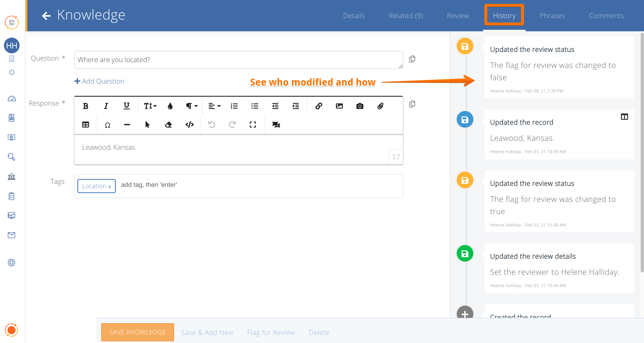Insert a table in the response editor

[x=86, y=124]
